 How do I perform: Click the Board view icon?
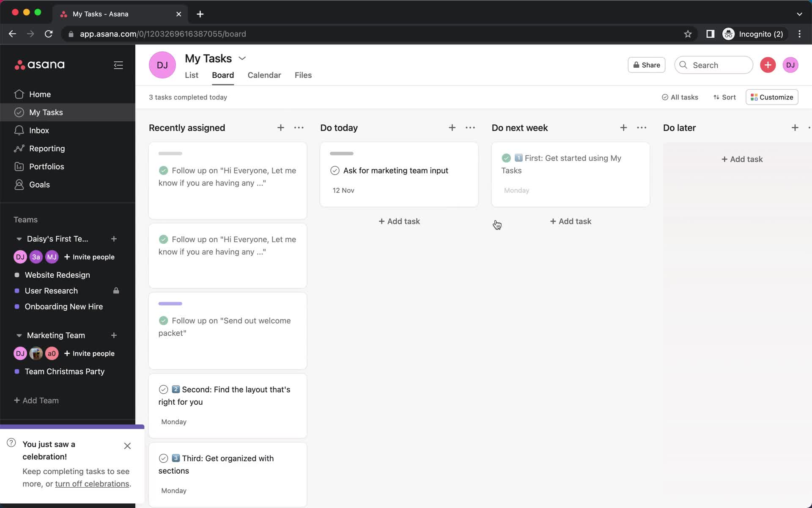click(223, 75)
